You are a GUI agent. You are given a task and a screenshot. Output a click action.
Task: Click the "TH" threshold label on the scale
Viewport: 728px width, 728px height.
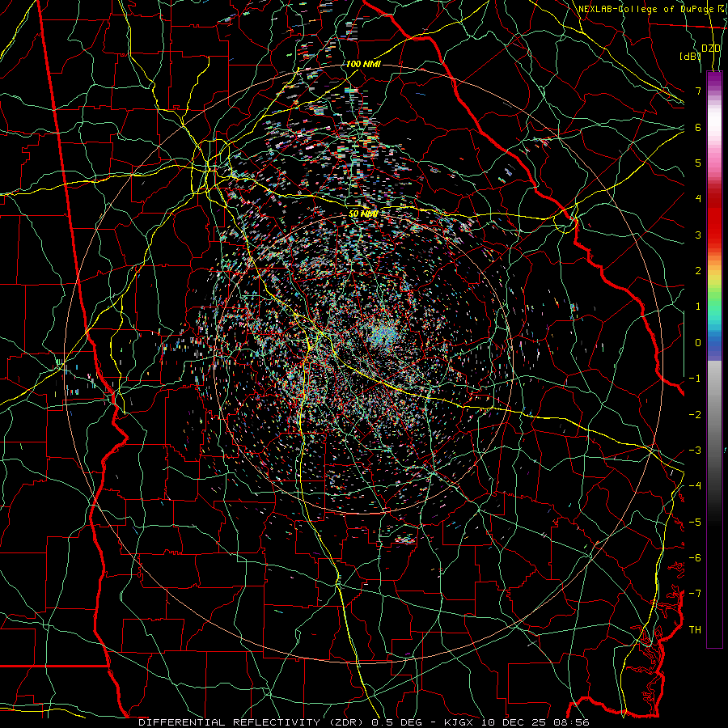point(695,630)
